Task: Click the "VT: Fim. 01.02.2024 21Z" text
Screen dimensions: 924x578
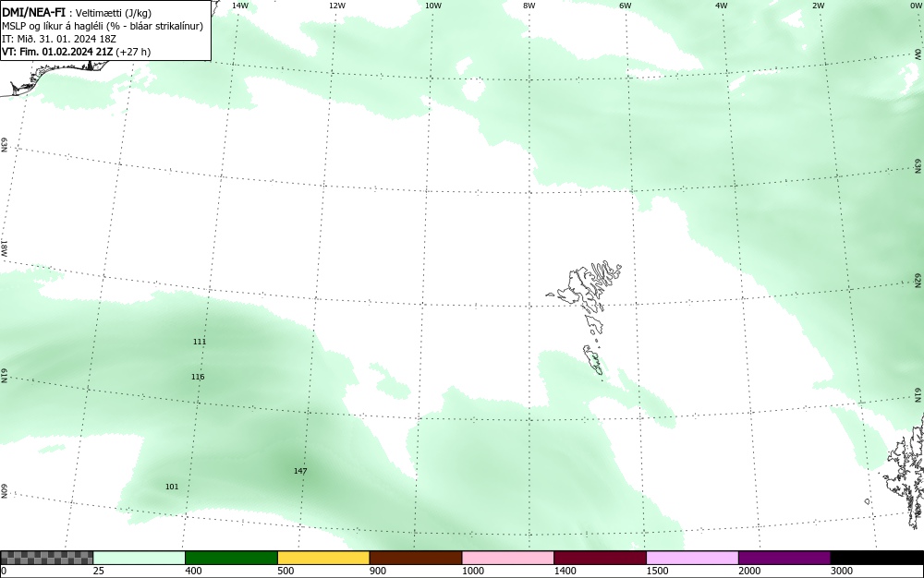Action: click(57, 52)
